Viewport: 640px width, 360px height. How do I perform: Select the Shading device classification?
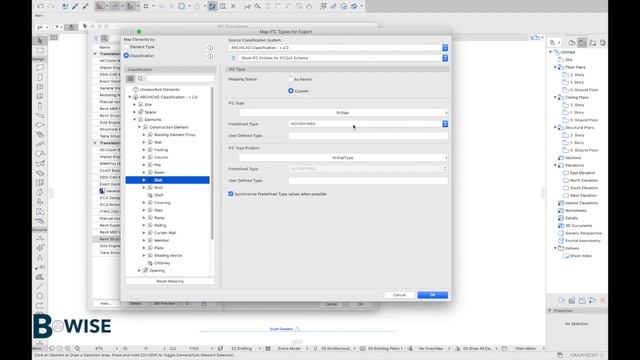pos(168,256)
